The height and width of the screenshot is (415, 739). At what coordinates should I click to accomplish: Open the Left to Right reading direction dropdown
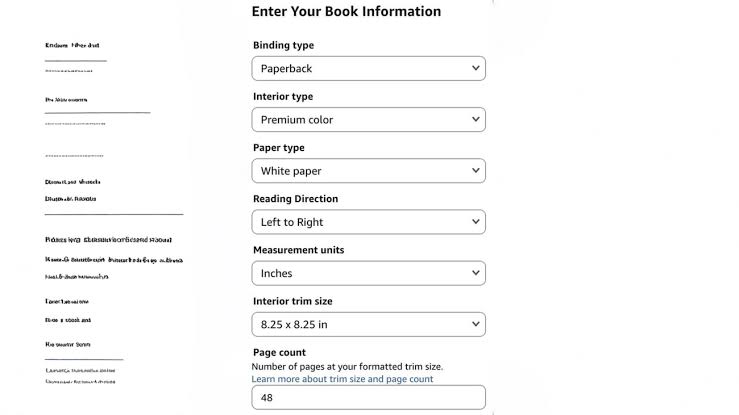pos(369,222)
